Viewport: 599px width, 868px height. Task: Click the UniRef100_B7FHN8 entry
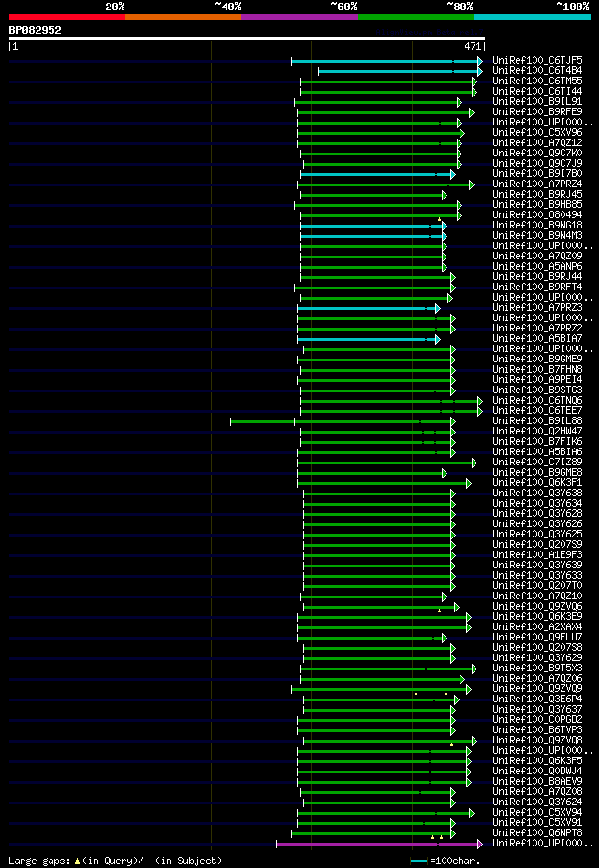coord(537,370)
